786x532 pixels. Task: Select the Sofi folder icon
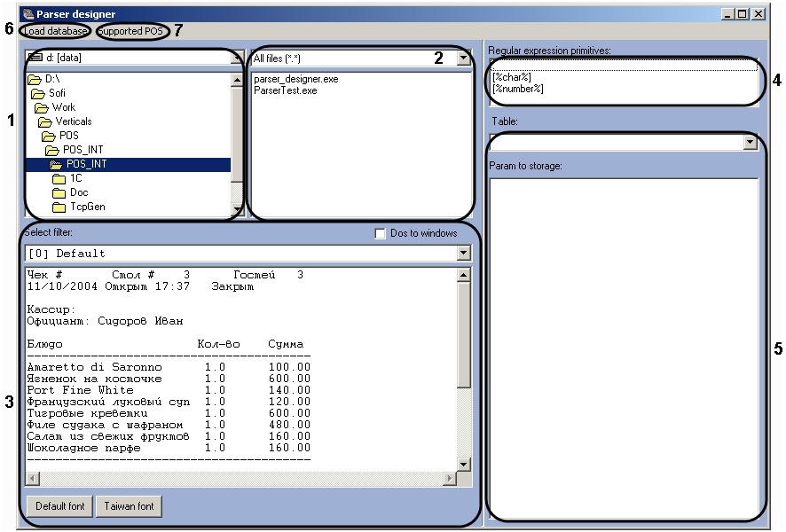[x=37, y=93]
